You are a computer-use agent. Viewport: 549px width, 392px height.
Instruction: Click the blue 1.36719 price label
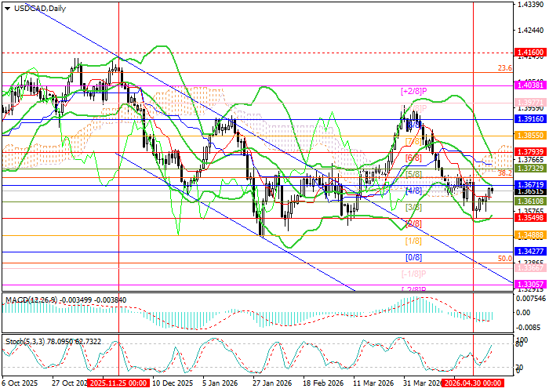[530, 185]
